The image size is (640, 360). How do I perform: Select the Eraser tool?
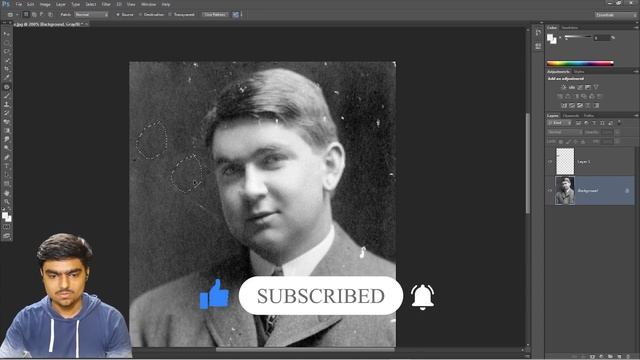pos(7,122)
